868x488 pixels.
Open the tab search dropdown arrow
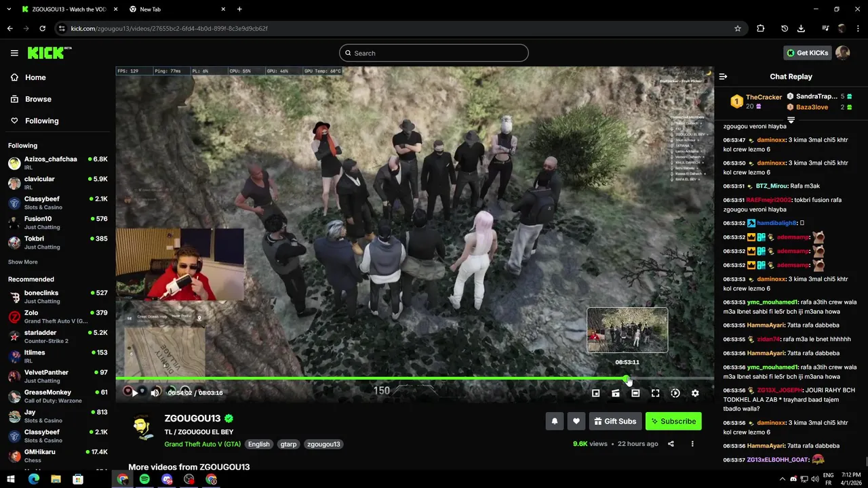click(x=9, y=9)
